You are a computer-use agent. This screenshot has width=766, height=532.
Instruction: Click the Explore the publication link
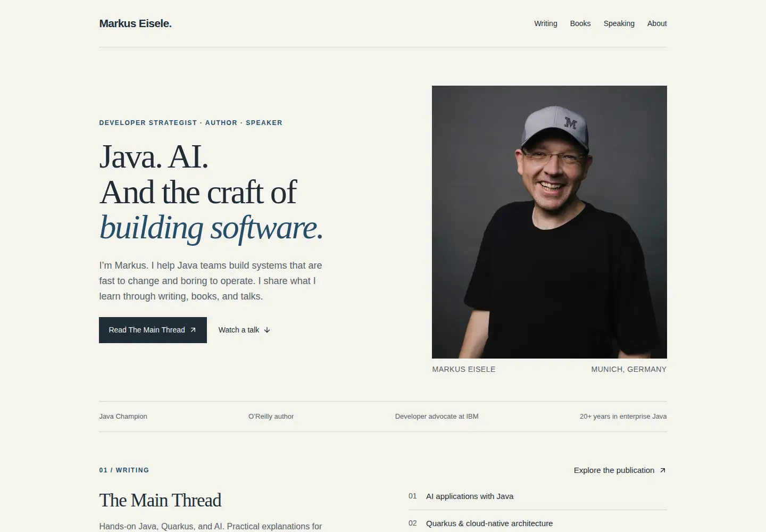click(x=620, y=470)
